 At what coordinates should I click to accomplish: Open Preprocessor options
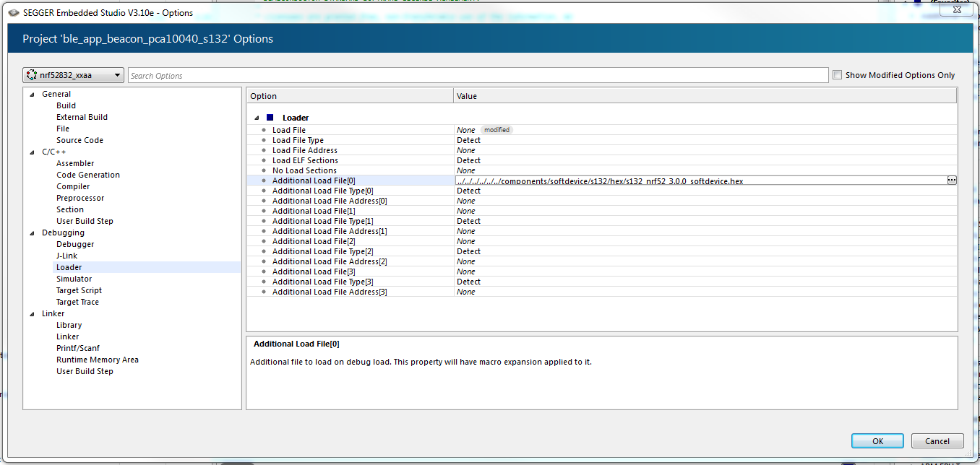coord(80,198)
